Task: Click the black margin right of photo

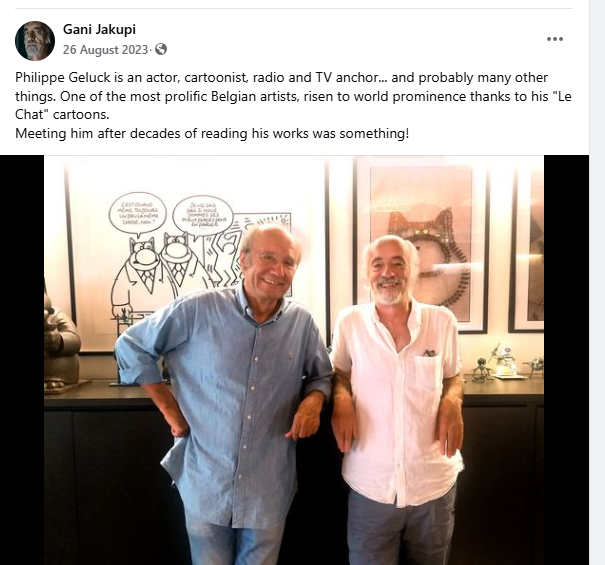Action: click(x=566, y=360)
